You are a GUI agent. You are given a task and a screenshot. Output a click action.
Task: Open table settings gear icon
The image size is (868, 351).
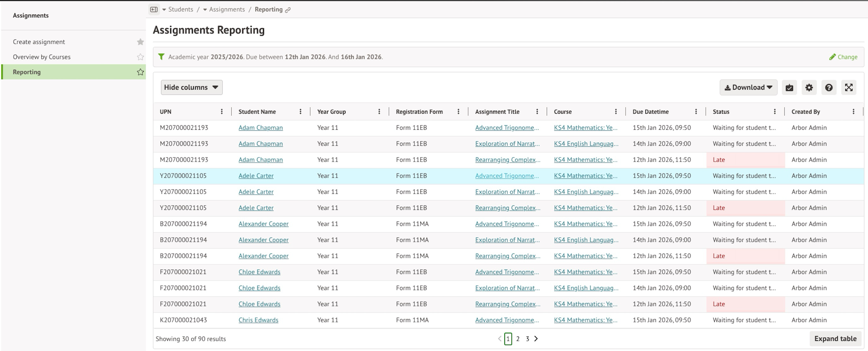[809, 87]
